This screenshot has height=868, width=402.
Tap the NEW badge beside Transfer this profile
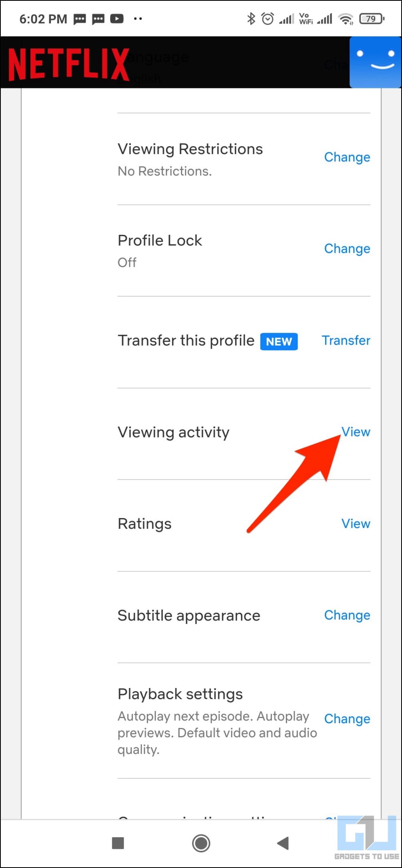pyautogui.click(x=279, y=342)
